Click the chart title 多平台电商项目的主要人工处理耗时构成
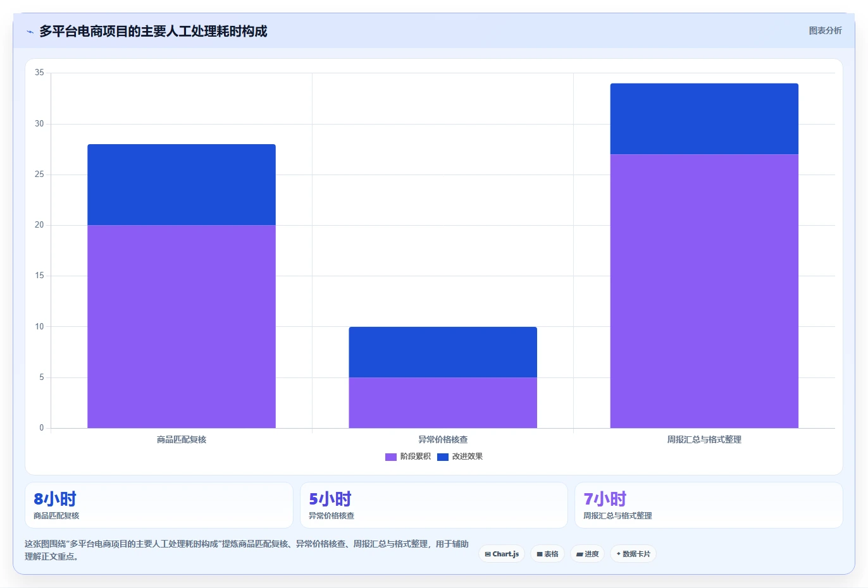The image size is (868, 588). (153, 31)
